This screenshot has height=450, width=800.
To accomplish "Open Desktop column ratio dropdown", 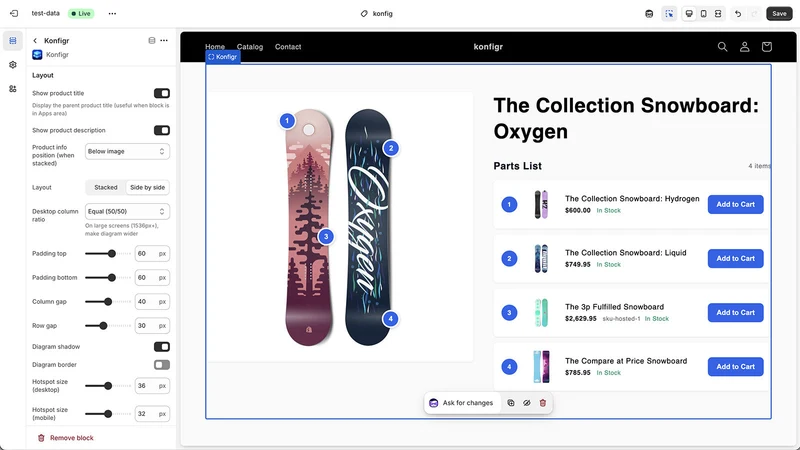I will tap(127, 211).
